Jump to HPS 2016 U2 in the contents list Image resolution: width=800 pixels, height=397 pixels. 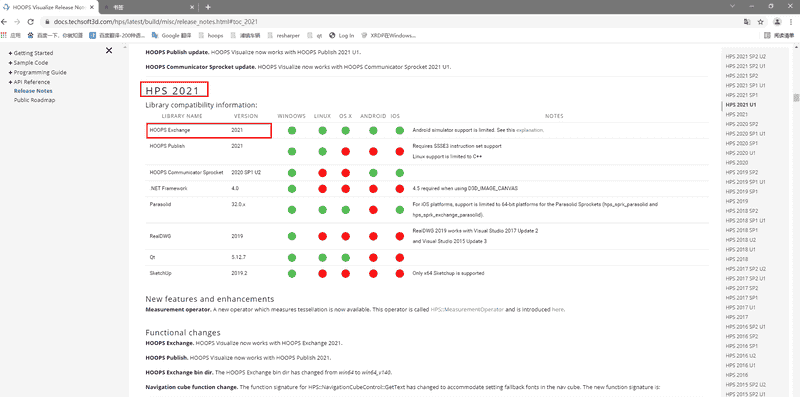click(x=740, y=356)
